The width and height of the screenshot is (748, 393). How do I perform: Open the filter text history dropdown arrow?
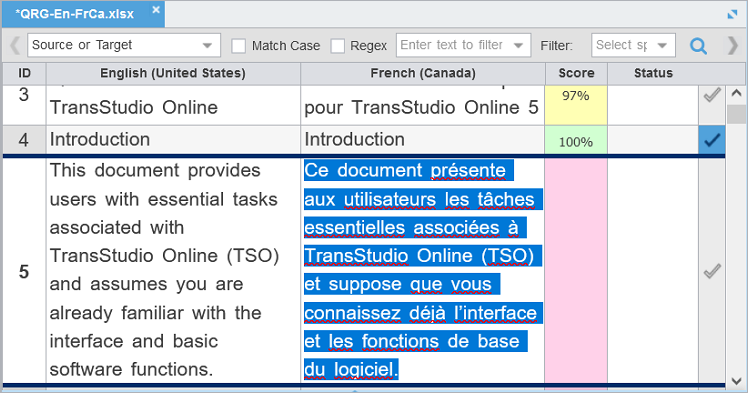(518, 46)
